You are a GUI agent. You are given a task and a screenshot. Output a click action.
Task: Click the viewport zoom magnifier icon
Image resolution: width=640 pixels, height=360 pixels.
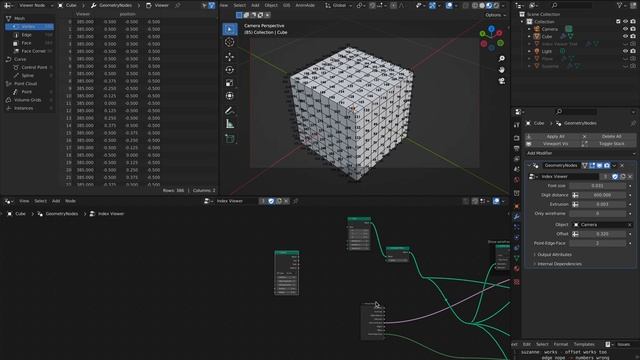click(502, 59)
